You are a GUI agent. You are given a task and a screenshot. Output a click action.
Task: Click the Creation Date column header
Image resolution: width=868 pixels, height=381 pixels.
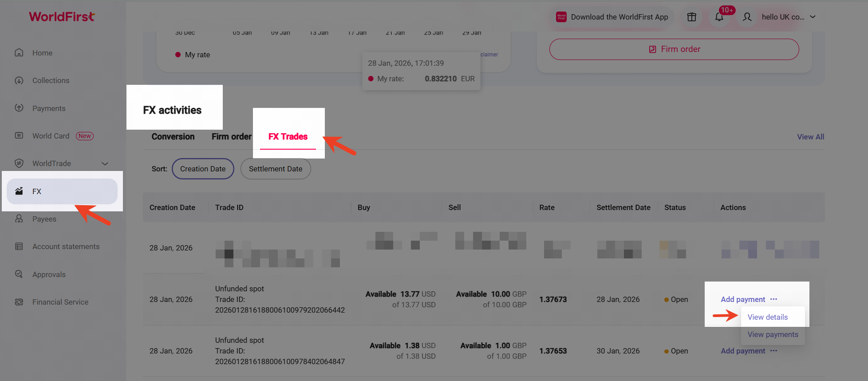[172, 207]
